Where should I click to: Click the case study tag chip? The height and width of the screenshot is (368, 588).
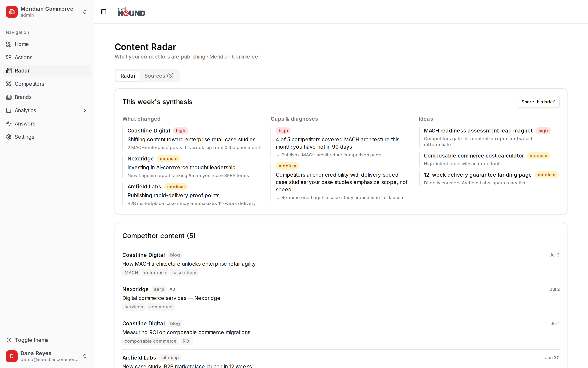click(x=184, y=273)
